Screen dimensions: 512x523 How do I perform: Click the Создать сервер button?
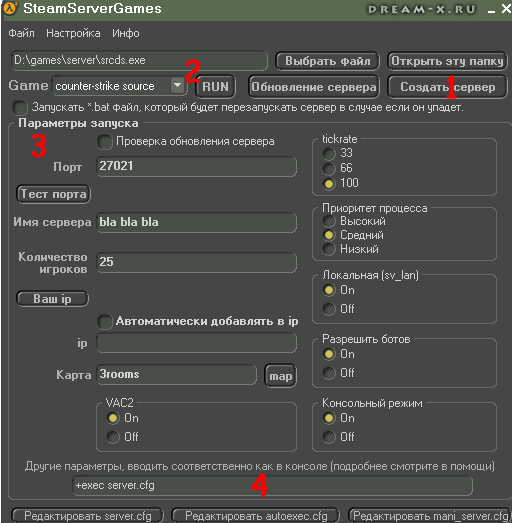click(x=447, y=87)
